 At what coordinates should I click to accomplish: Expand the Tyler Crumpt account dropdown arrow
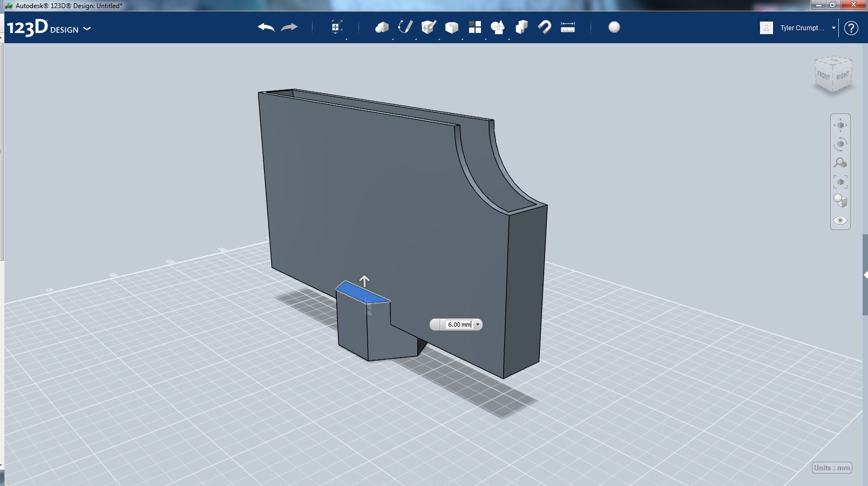(833, 28)
